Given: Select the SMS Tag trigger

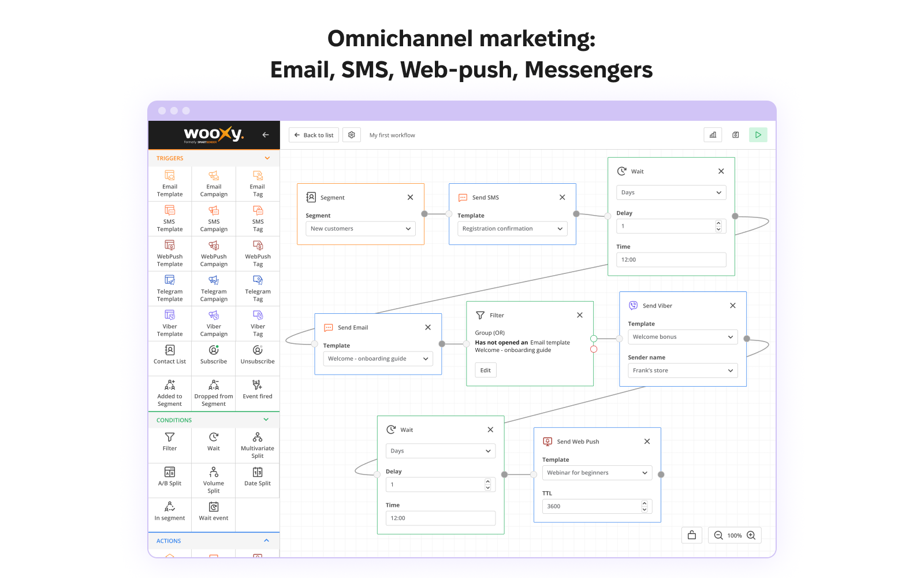Looking at the screenshot, I should click(x=258, y=218).
